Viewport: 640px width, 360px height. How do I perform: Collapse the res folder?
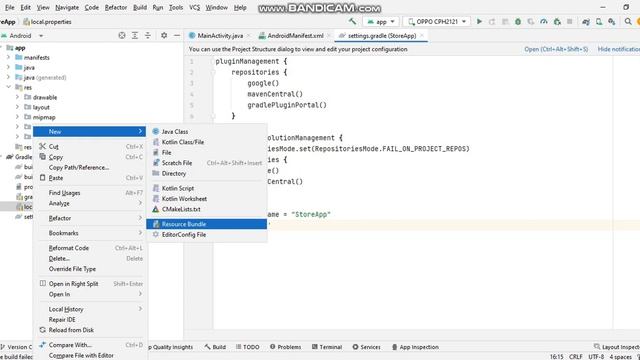point(9,87)
